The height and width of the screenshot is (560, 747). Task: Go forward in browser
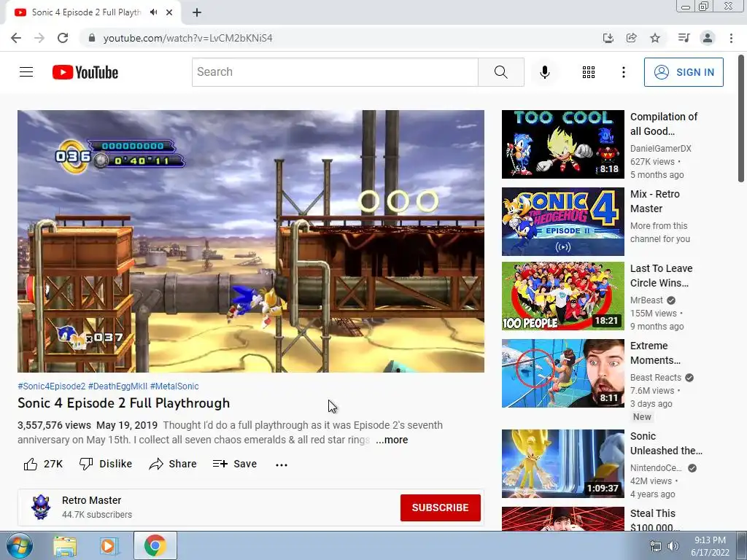39,38
